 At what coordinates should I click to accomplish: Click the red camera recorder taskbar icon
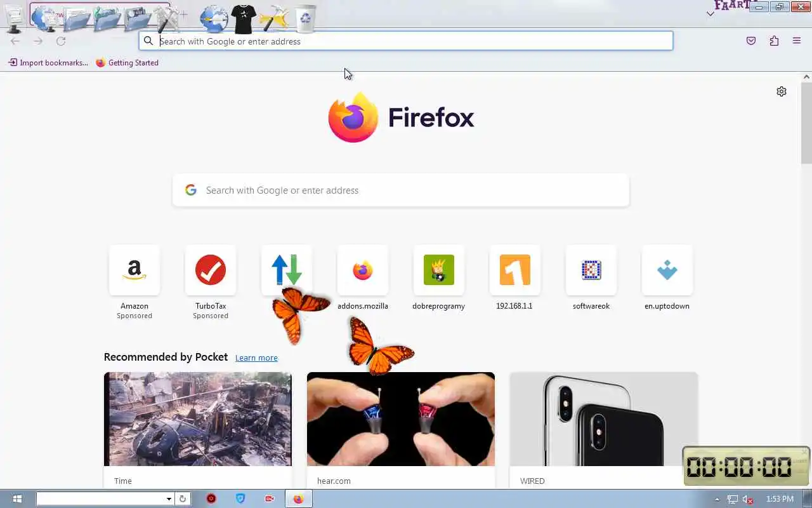point(270,499)
